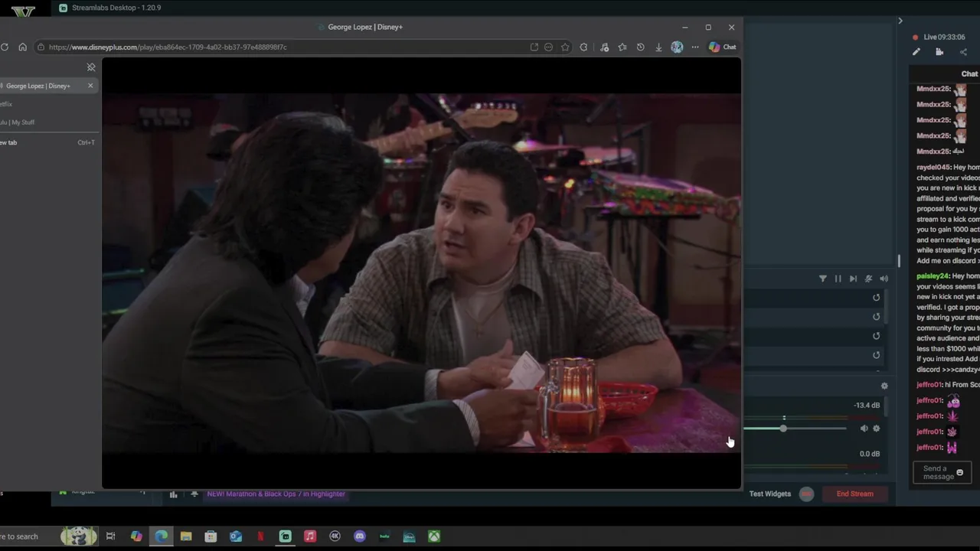This screenshot has width=980, height=551.
Task: Add this page to favorites star
Action: (x=565, y=47)
